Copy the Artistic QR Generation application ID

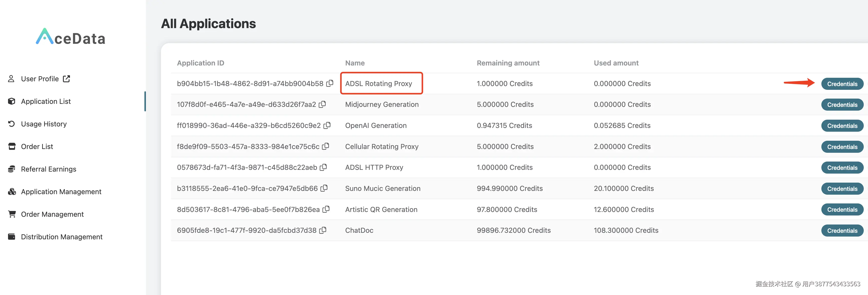pos(326,209)
